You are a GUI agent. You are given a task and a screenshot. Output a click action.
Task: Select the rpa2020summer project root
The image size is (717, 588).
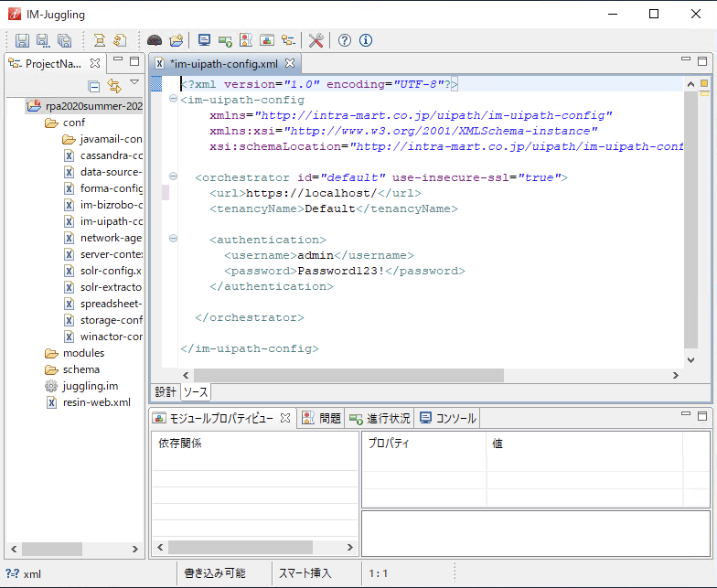point(85,106)
